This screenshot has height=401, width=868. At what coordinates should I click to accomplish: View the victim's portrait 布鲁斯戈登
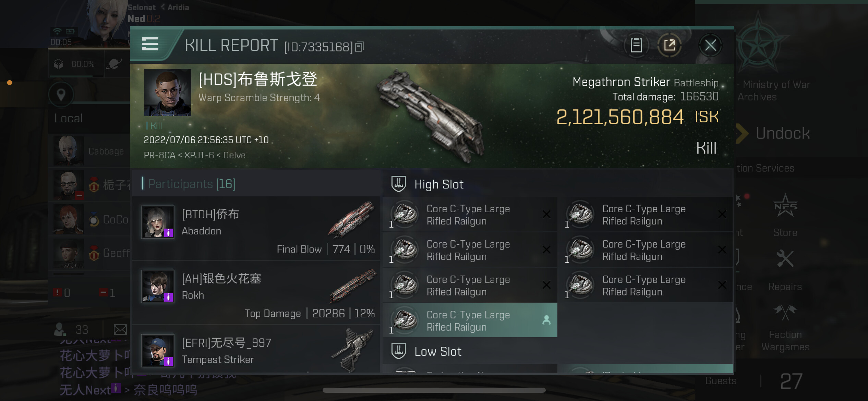click(x=168, y=93)
